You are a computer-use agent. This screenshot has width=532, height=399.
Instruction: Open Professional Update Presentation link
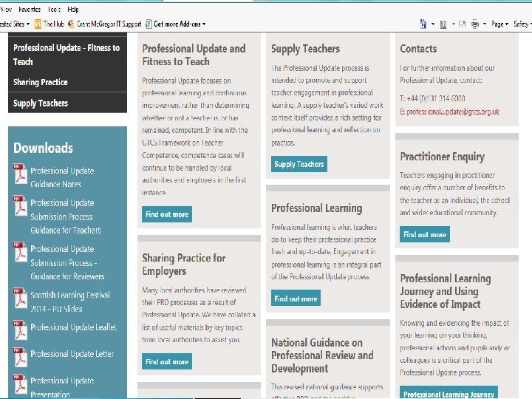pos(62,387)
